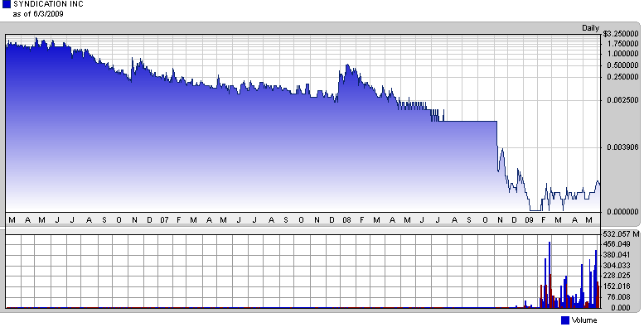The image size is (644, 327).
Task: Click the blue Volume legend swatch
Action: [565, 320]
